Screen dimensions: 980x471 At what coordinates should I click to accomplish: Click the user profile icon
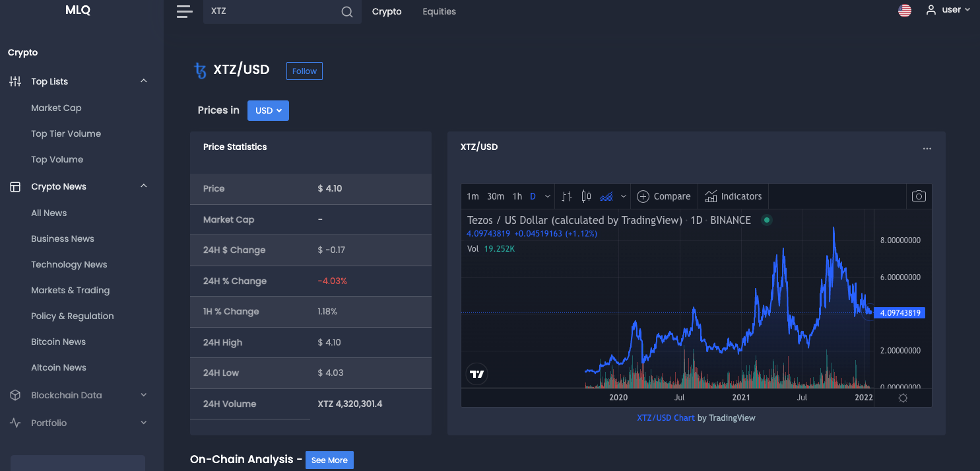pyautogui.click(x=931, y=10)
